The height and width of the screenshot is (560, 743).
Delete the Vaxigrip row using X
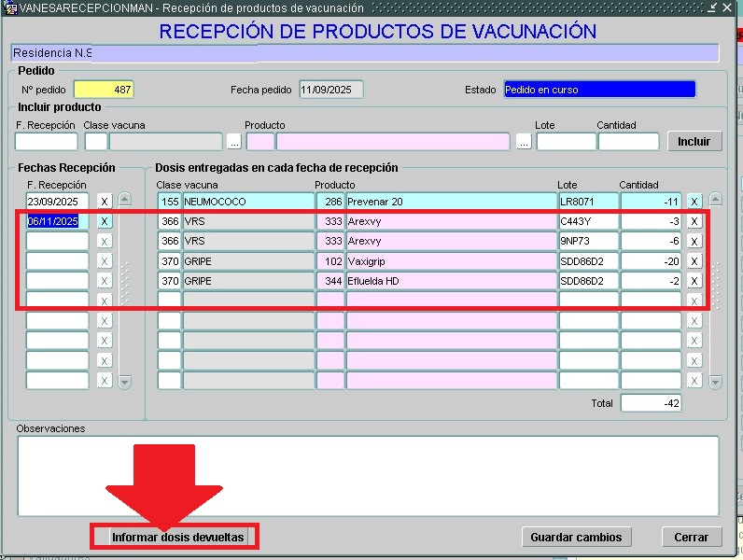pyautogui.click(x=694, y=261)
